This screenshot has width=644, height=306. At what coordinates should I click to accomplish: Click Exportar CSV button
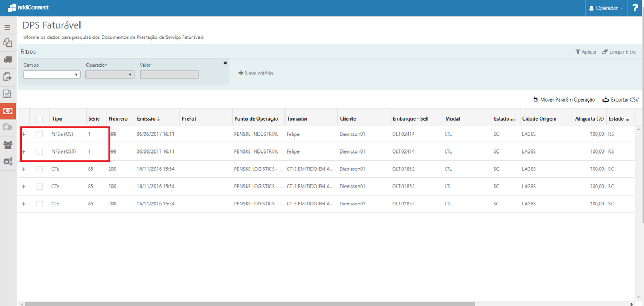tap(621, 100)
